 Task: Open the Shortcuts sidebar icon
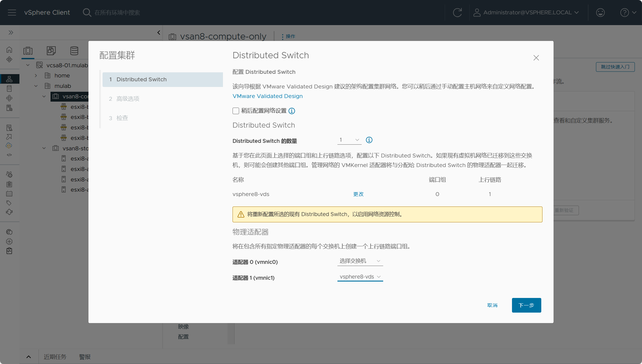pos(9,59)
